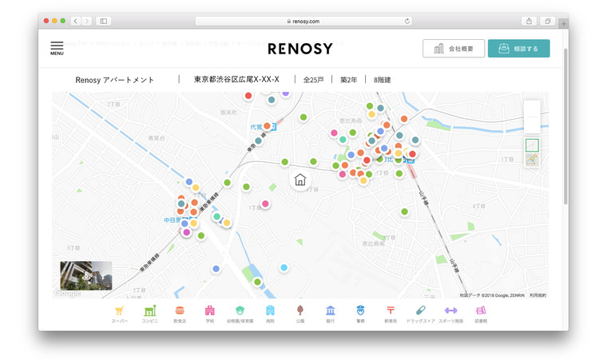Image resolution: width=607 pixels, height=364 pixels.
Task: Click the RENOSY logo in the header
Action: (x=300, y=49)
